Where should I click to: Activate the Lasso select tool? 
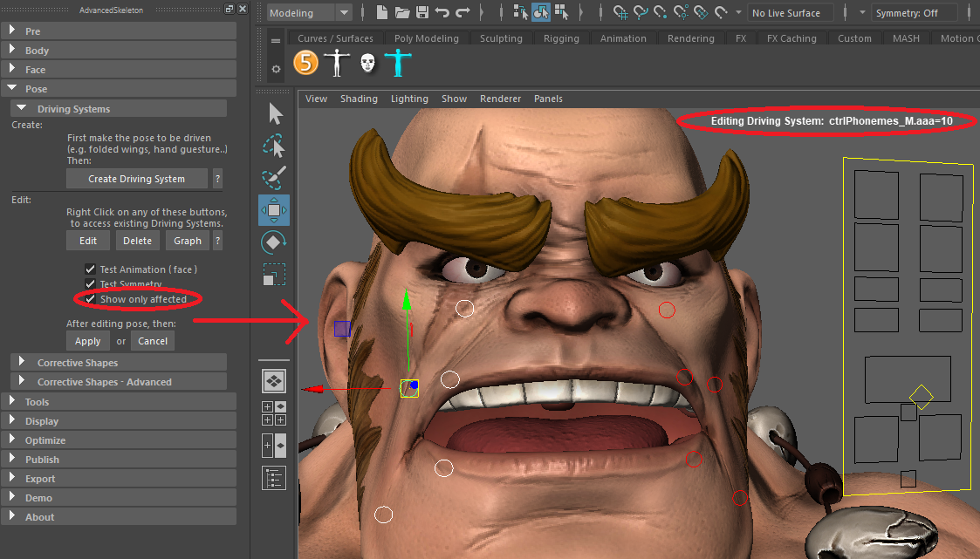click(275, 146)
